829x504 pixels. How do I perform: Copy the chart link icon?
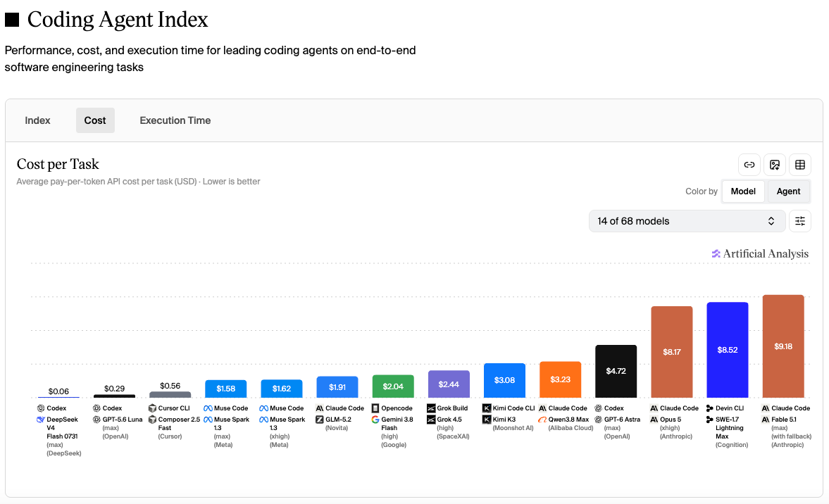[x=749, y=165]
